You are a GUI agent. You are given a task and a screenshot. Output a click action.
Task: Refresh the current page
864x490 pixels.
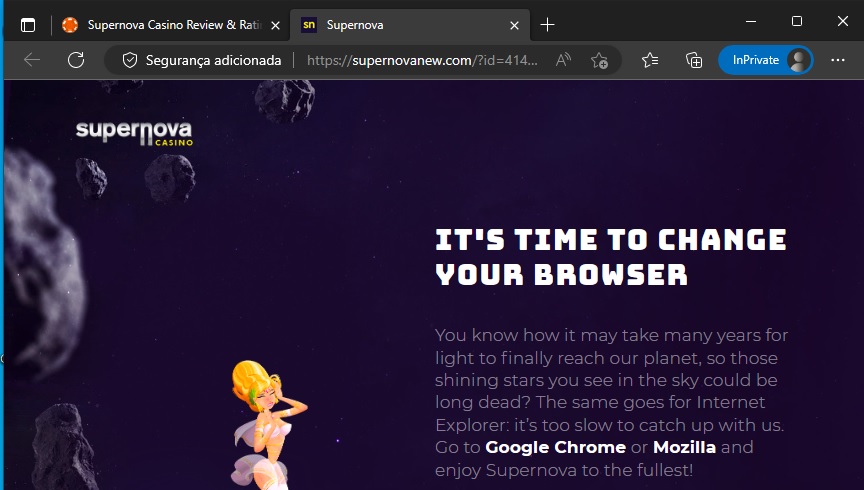click(76, 60)
